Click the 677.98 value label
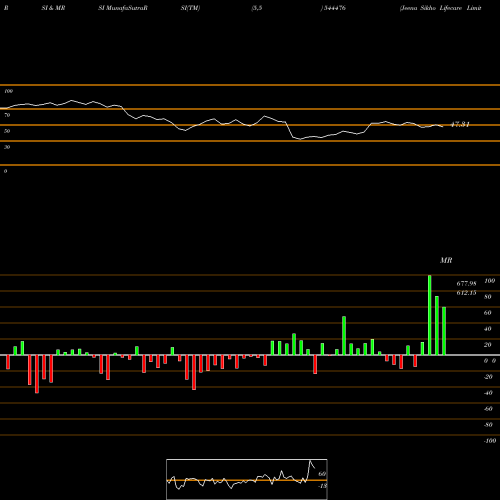The image size is (500, 500). click(466, 284)
